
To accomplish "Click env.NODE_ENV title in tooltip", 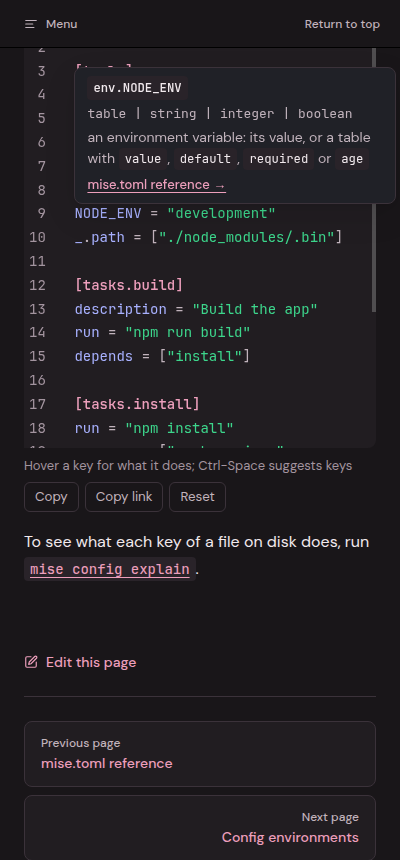I will tap(138, 88).
